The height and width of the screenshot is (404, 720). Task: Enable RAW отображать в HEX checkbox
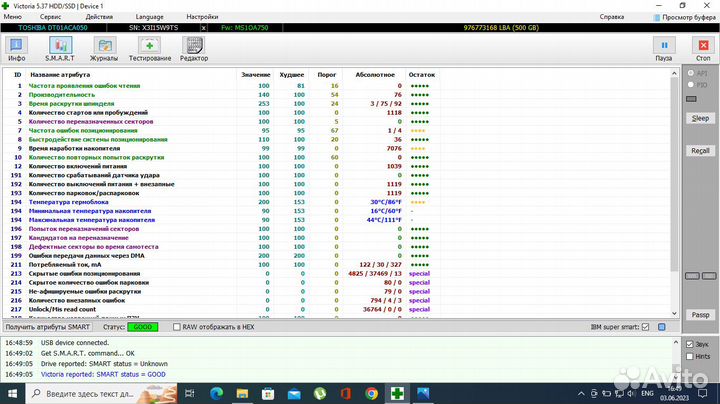[178, 327]
